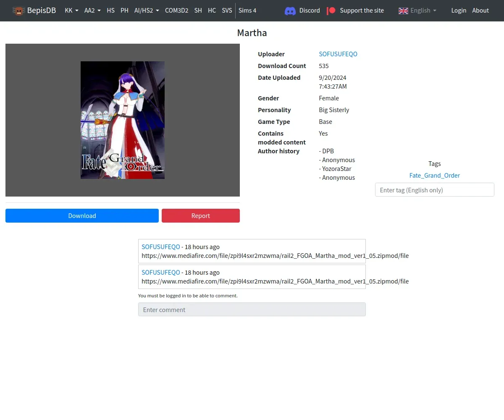Click the first comment's mediafire URL text
This screenshot has width=504, height=420.
[x=275, y=256]
